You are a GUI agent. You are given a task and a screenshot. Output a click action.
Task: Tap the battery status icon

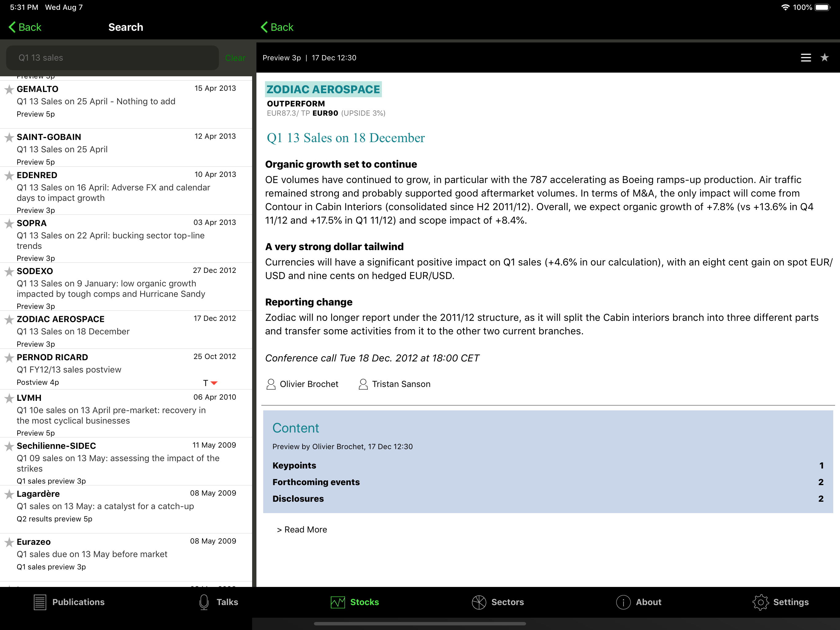[x=823, y=7]
